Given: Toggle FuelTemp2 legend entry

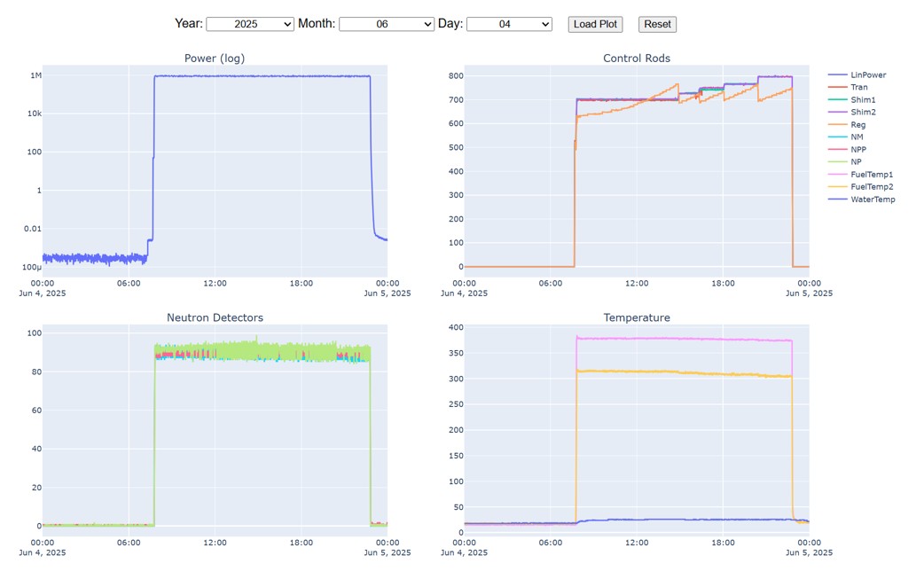Looking at the screenshot, I should click(871, 187).
